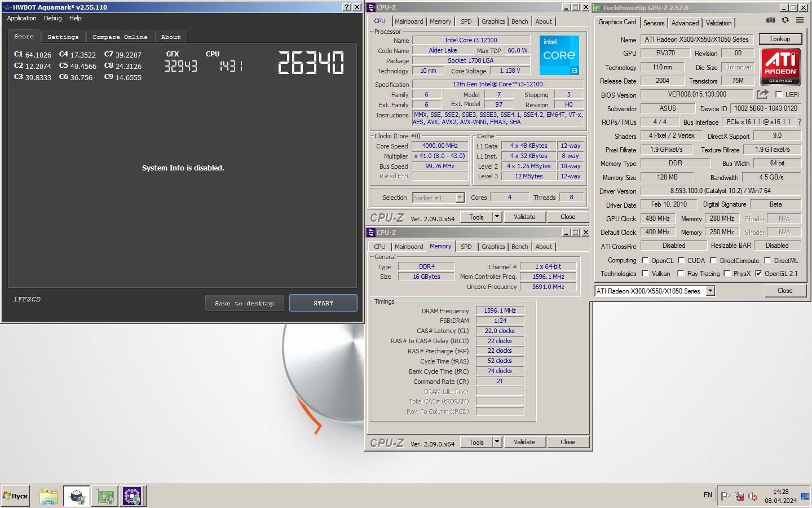The width and height of the screenshot is (812, 508).
Task: Open the Application menu in Aquamark
Action: click(21, 18)
